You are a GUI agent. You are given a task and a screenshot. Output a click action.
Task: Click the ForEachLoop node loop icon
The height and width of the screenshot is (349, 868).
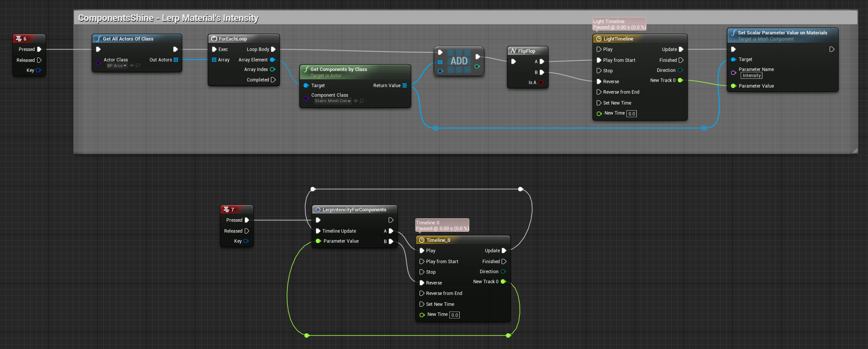[x=214, y=39]
